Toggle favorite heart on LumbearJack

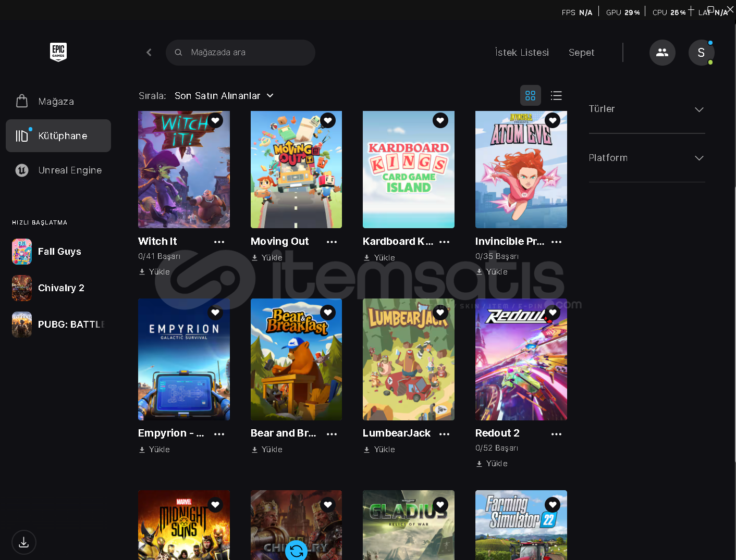pyautogui.click(x=440, y=313)
